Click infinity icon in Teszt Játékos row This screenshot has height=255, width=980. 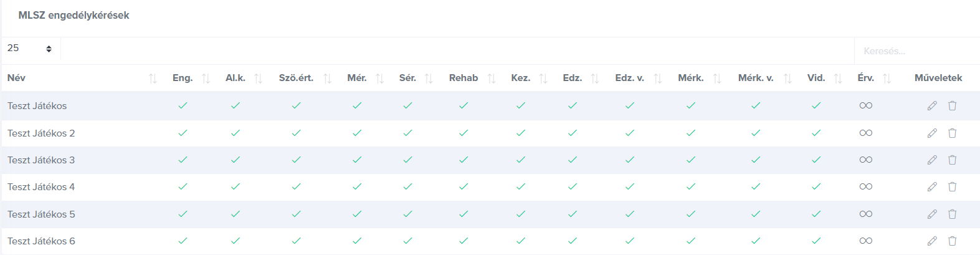click(x=865, y=105)
